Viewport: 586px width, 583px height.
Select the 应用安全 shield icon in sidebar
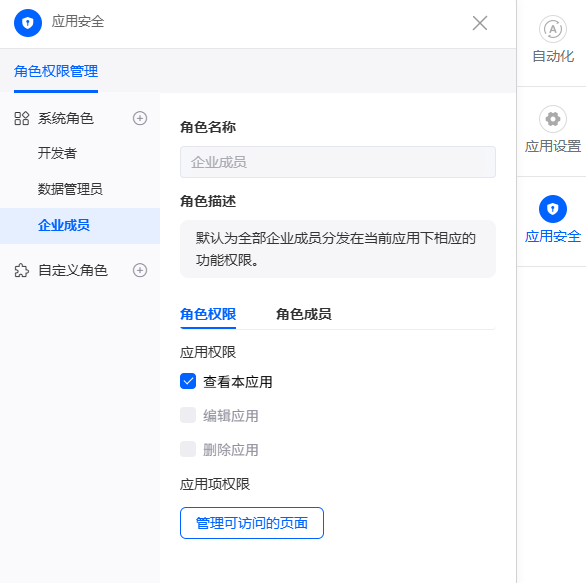pyautogui.click(x=553, y=209)
